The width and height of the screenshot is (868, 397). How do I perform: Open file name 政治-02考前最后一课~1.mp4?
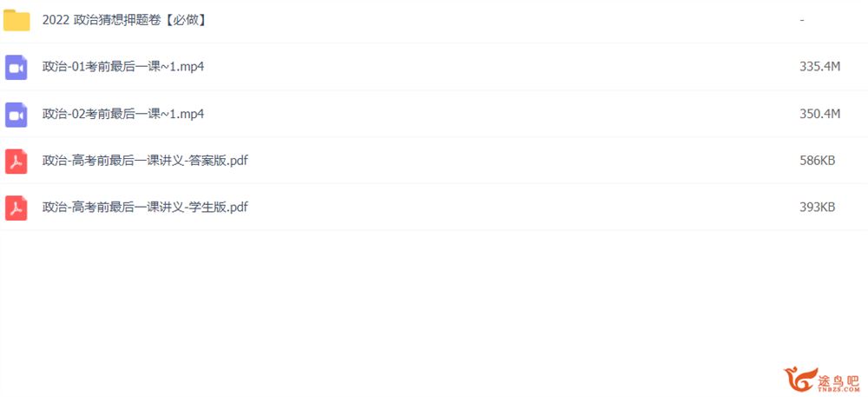[x=123, y=114]
